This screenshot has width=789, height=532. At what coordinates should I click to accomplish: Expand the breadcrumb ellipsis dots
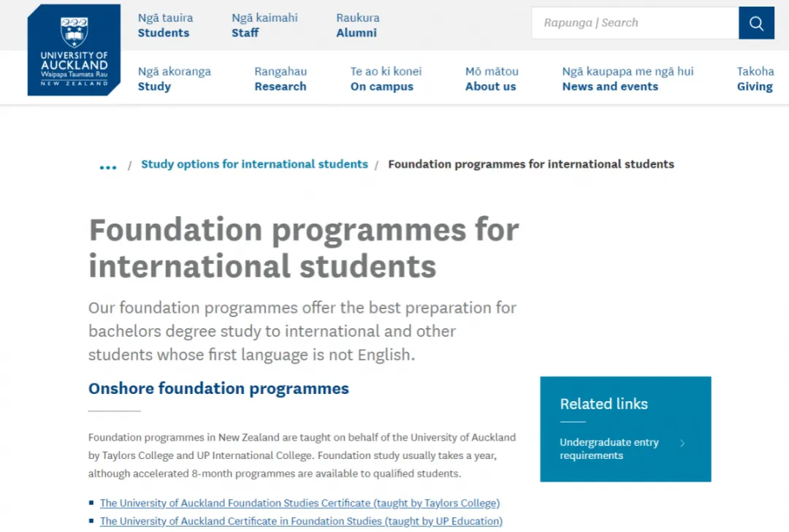(x=108, y=167)
